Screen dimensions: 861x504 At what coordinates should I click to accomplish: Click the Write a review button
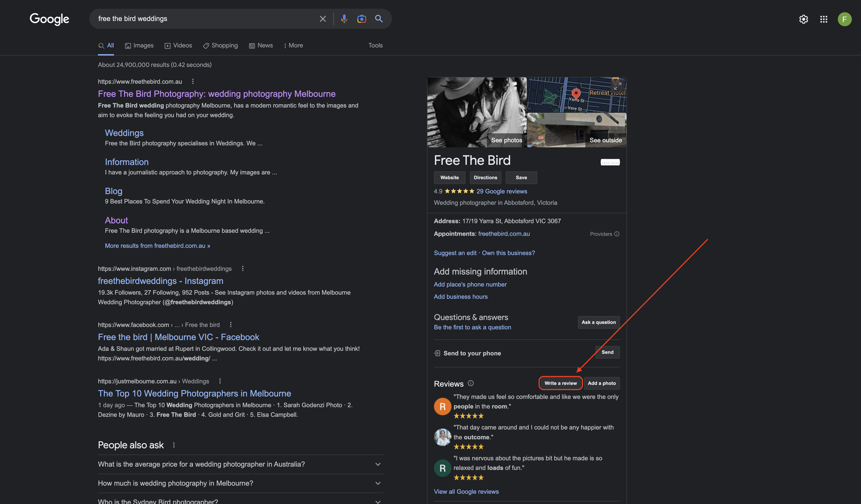[x=560, y=383]
